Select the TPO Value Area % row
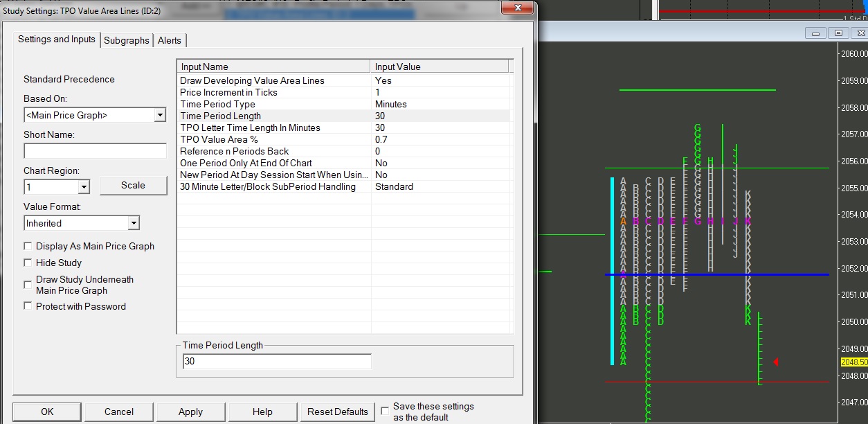 coord(273,139)
